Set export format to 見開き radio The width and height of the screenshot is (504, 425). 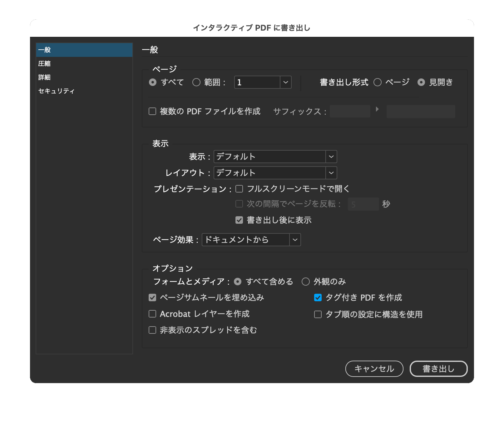[421, 82]
